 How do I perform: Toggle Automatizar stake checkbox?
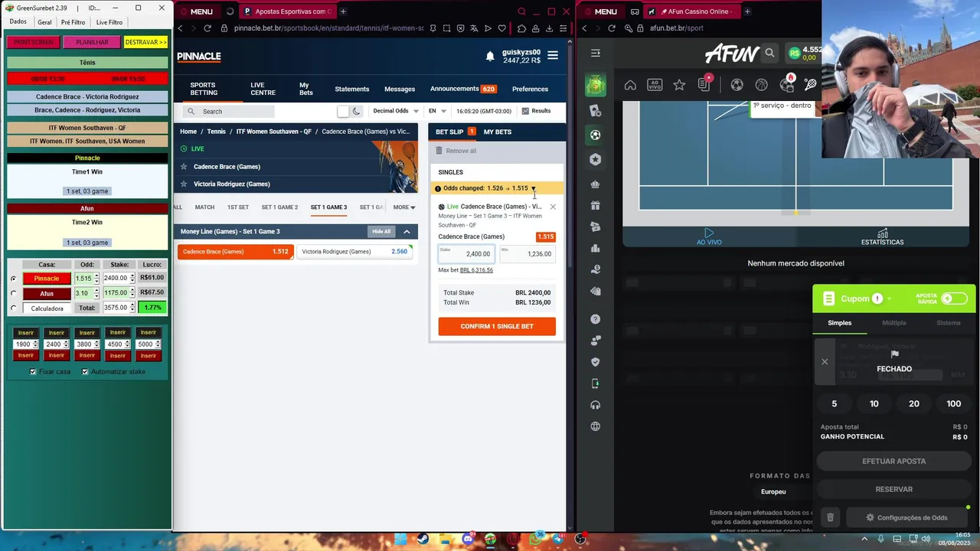(x=85, y=372)
